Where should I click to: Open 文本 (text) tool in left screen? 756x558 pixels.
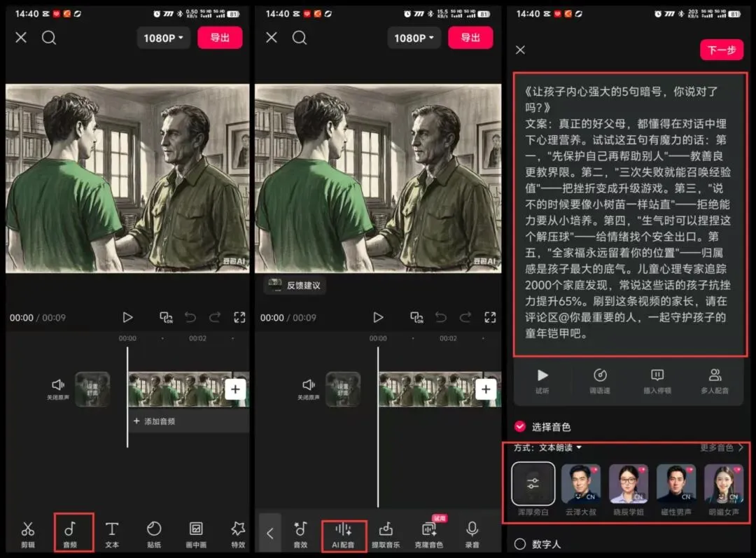click(112, 534)
